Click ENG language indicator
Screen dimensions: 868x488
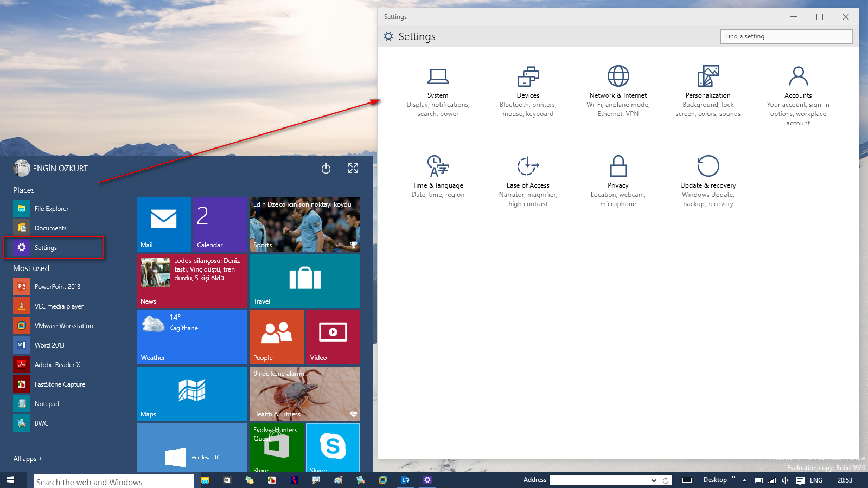coord(816,480)
